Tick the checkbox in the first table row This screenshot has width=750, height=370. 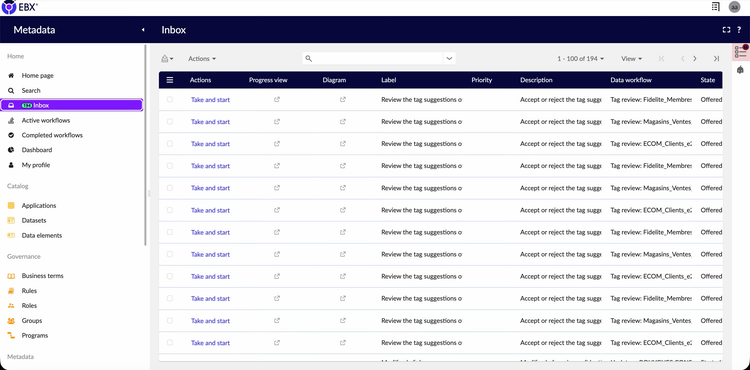(170, 99)
